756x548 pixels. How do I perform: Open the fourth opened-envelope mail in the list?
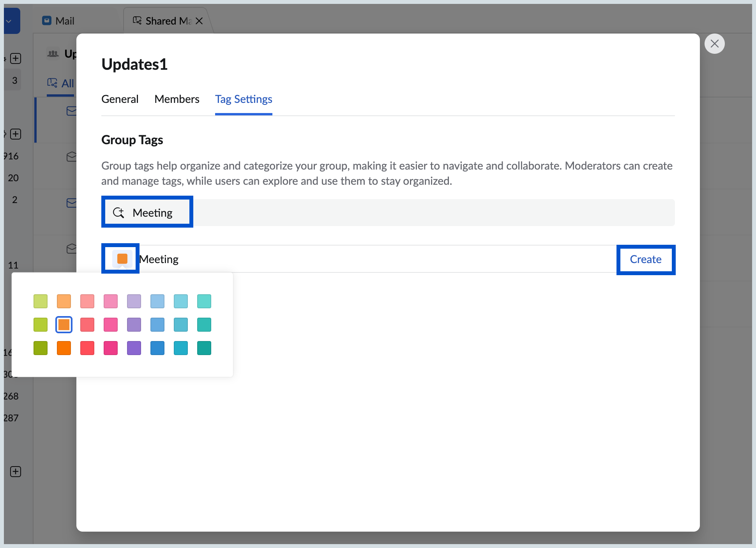[x=72, y=248]
